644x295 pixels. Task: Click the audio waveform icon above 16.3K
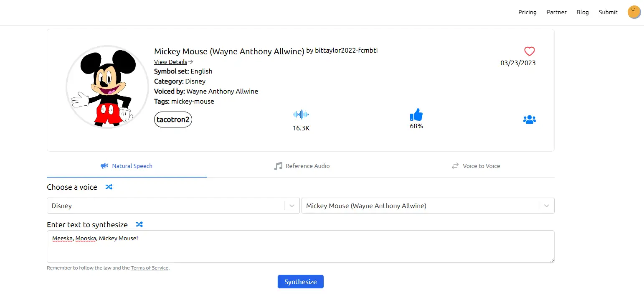[x=301, y=114]
